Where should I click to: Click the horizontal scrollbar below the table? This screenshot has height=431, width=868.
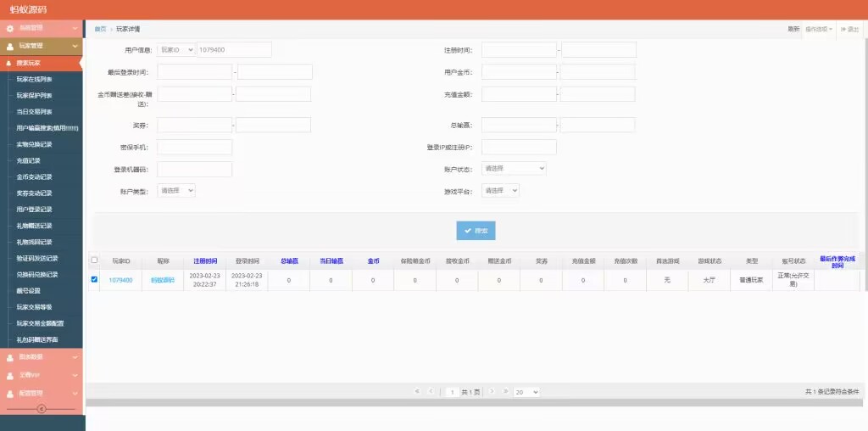(475, 402)
